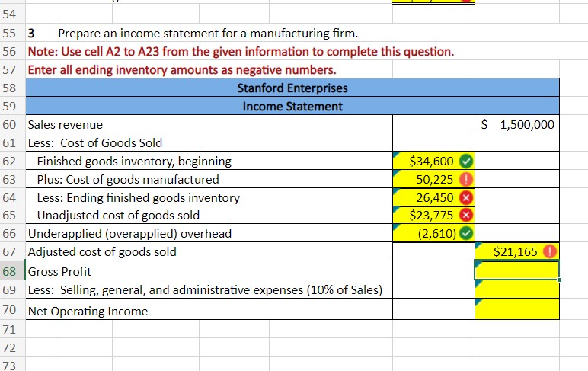Select the yellow Net Operating Income cell

pyautogui.click(x=517, y=309)
